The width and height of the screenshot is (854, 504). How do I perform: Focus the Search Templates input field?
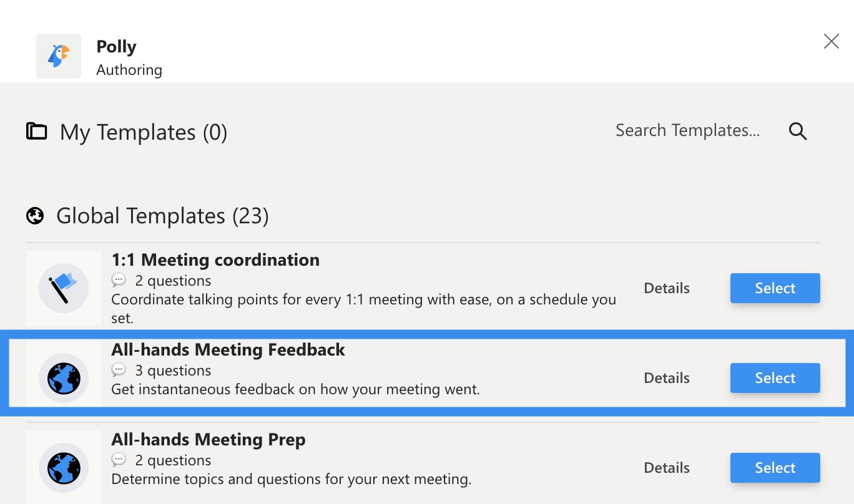tap(687, 130)
